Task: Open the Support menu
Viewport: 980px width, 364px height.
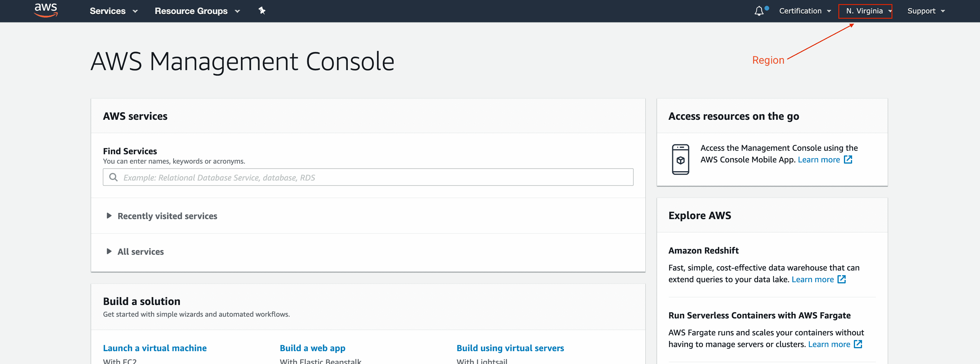Action: coord(926,11)
